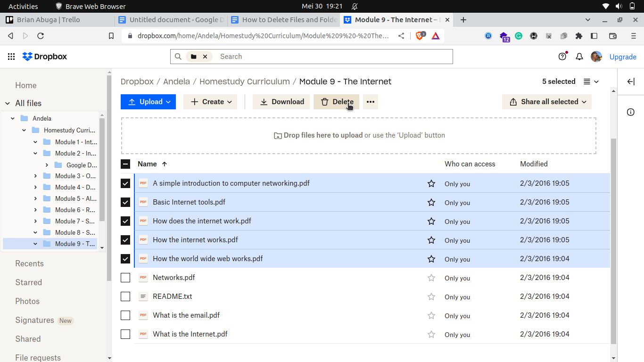
Task: Collapse the right details panel arrow
Action: pos(631,82)
